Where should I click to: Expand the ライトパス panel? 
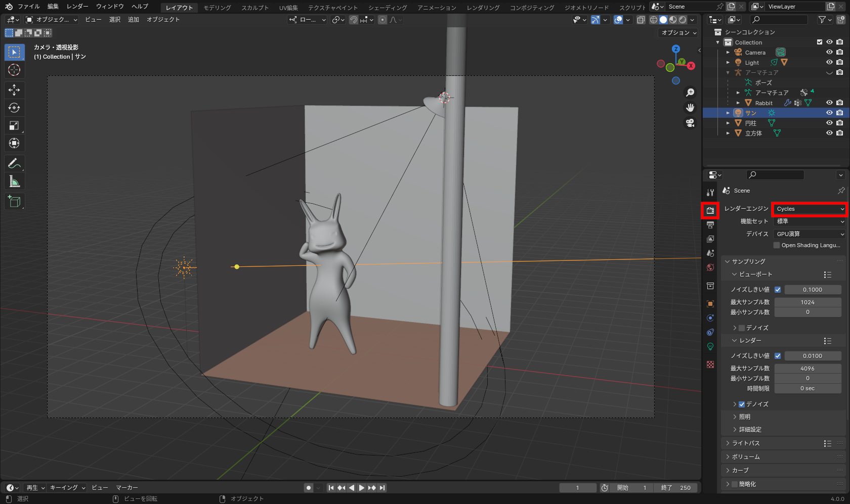tap(746, 443)
